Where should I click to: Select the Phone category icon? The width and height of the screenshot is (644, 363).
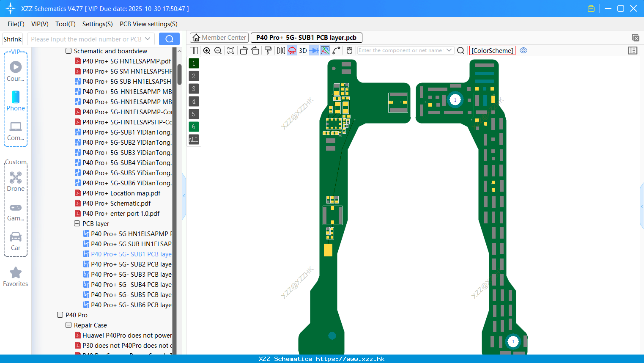click(16, 101)
